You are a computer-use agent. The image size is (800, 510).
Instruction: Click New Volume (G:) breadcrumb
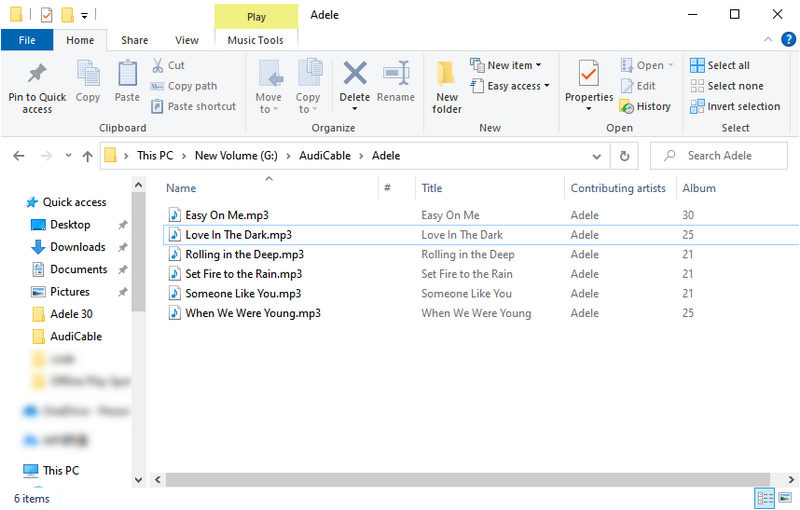[x=236, y=156]
